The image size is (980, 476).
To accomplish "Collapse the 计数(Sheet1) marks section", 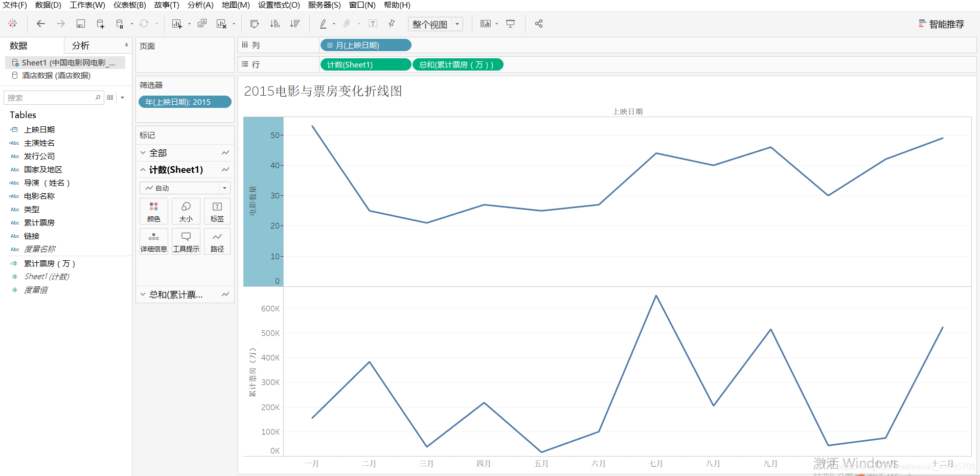I will [x=143, y=169].
